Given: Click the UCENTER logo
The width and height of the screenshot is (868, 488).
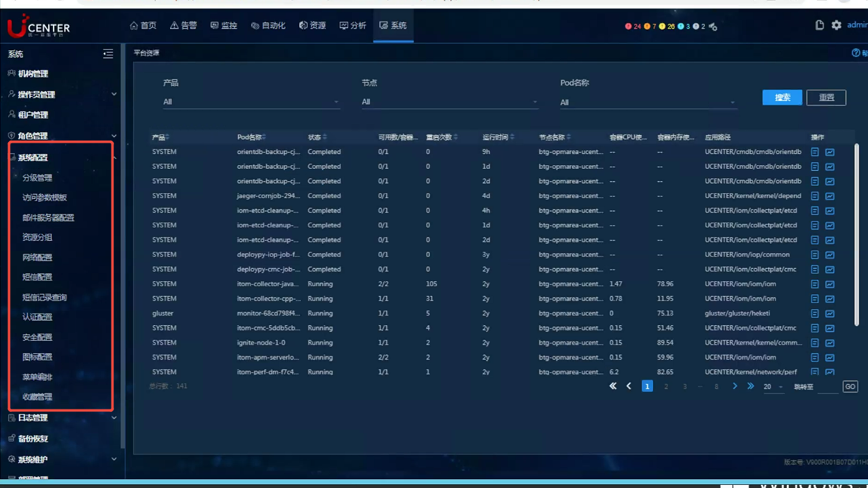Looking at the screenshot, I should [x=39, y=26].
